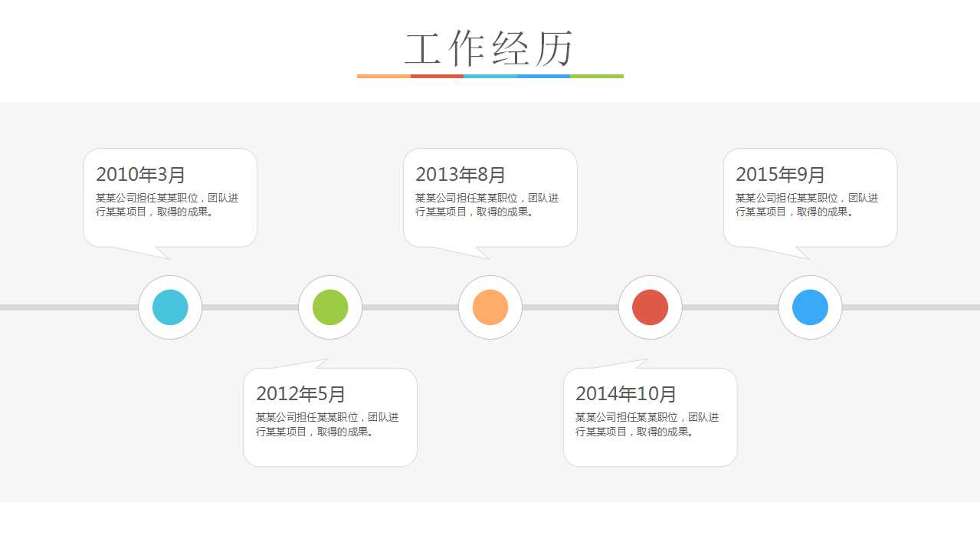Select the 2015年9月 date heading
The height and width of the screenshot is (552, 980).
pos(781,175)
